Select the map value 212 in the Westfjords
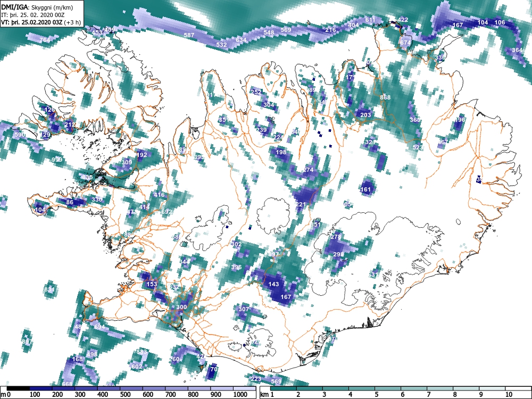532x399 pixels. click(70, 124)
